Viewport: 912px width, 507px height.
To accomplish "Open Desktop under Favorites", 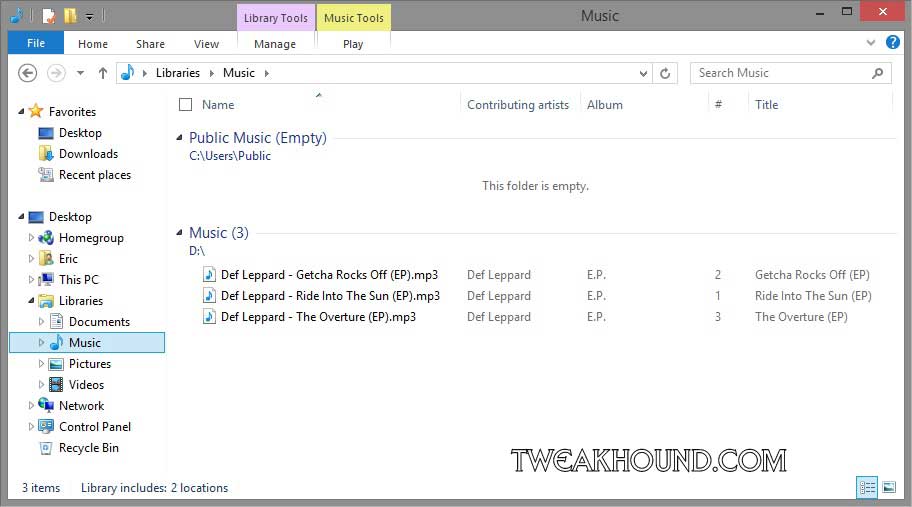I will pos(80,133).
